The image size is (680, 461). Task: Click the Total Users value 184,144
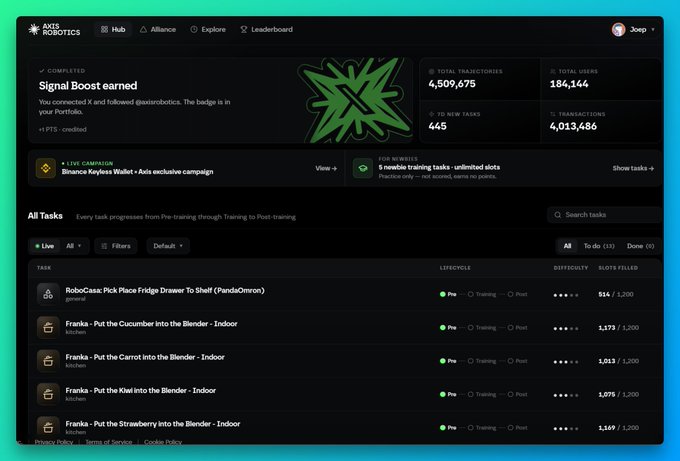pyautogui.click(x=569, y=84)
